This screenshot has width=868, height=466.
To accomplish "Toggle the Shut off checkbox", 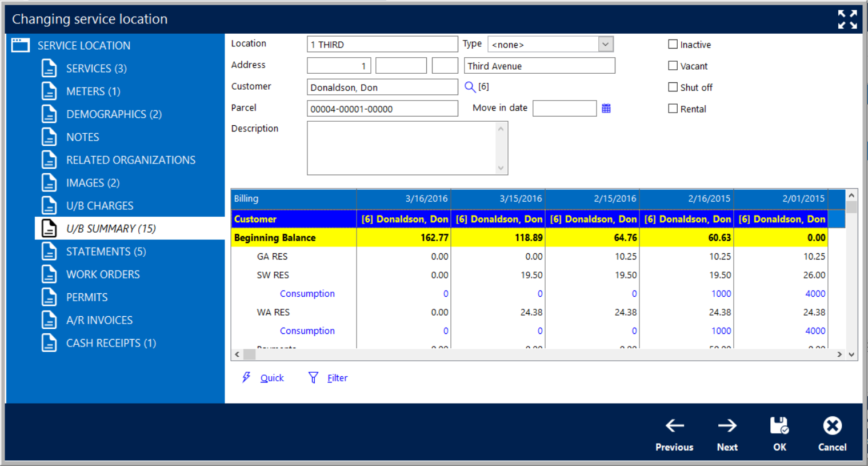I will click(673, 87).
